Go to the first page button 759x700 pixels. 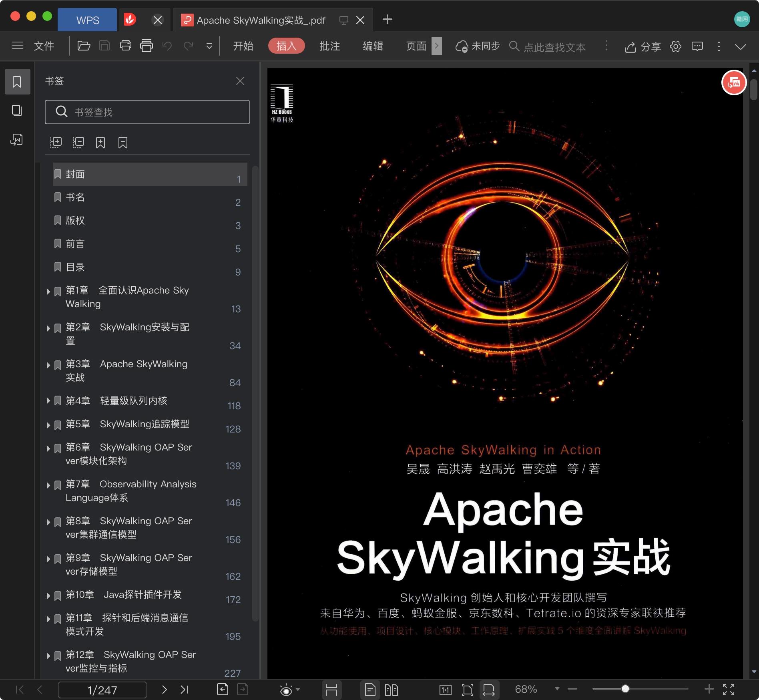tap(19, 689)
